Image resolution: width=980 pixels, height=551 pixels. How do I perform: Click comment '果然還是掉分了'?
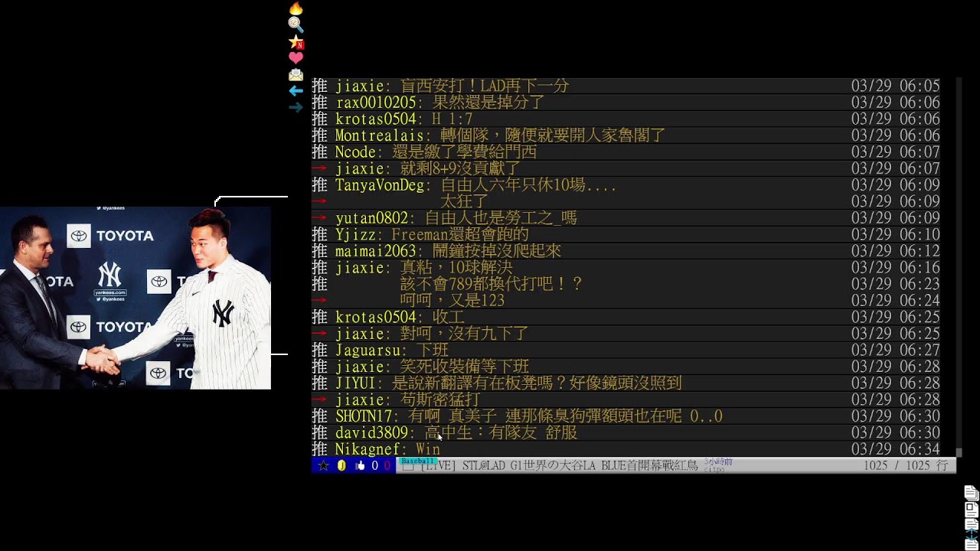488,103
